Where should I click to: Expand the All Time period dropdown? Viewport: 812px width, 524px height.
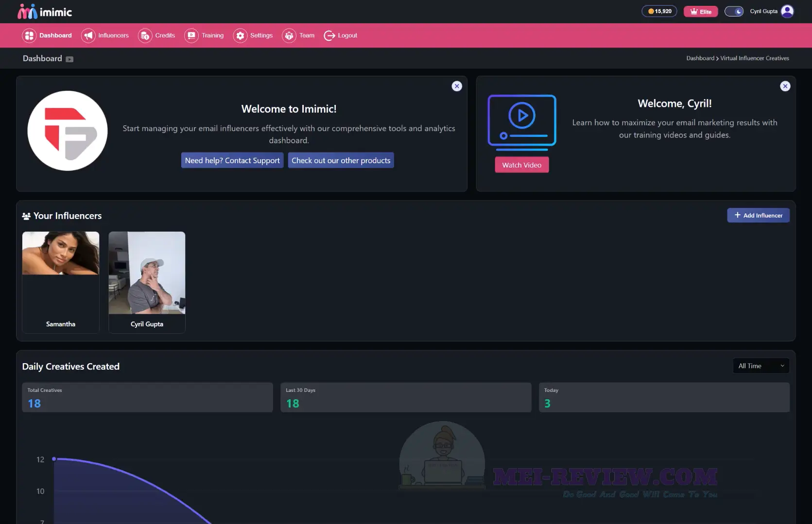pyautogui.click(x=761, y=366)
